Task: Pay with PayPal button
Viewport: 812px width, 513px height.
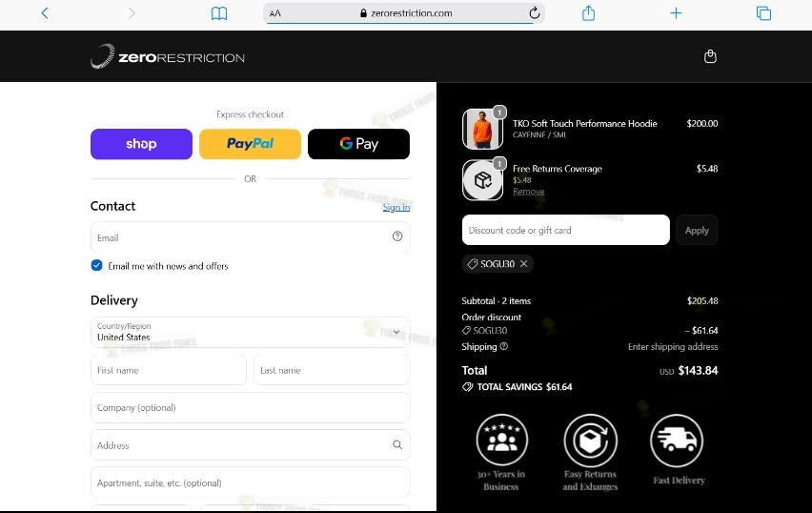Action: [250, 144]
